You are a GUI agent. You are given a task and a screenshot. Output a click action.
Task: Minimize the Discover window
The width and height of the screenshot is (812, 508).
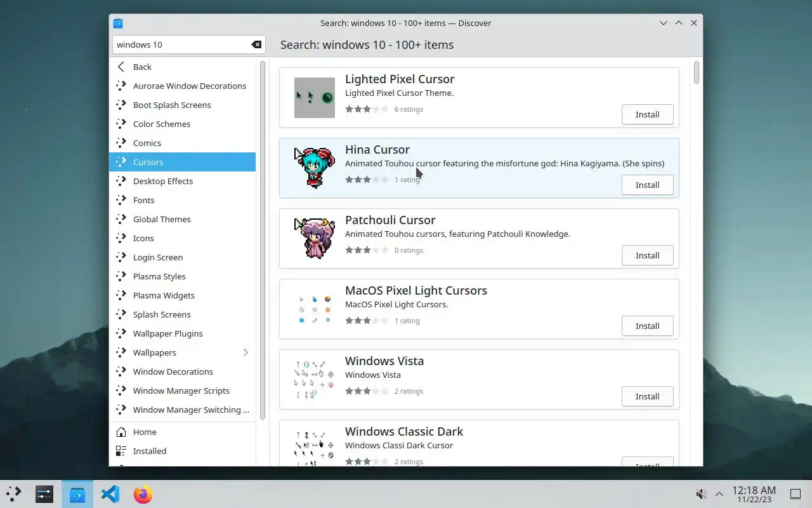tap(664, 23)
